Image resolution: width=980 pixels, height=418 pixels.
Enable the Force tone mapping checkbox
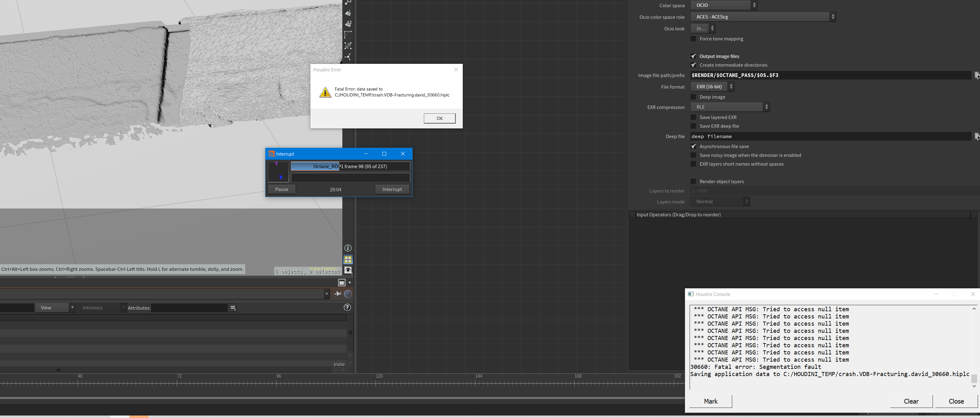tap(693, 39)
